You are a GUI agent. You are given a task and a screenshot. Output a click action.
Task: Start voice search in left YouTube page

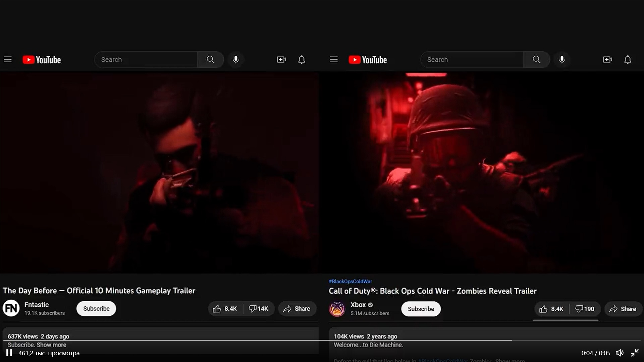(x=236, y=60)
